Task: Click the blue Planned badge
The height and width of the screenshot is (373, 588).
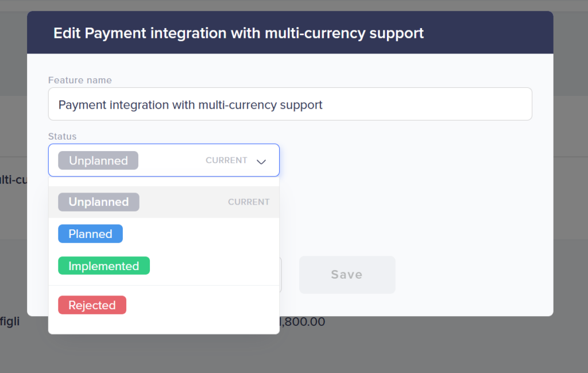Action: click(x=90, y=234)
